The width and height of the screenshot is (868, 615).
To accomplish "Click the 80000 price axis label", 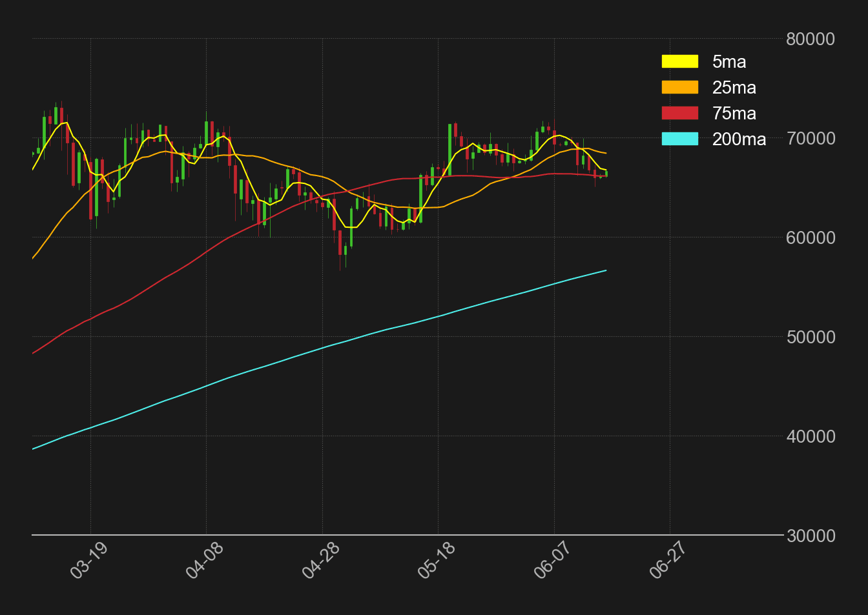I will click(811, 39).
